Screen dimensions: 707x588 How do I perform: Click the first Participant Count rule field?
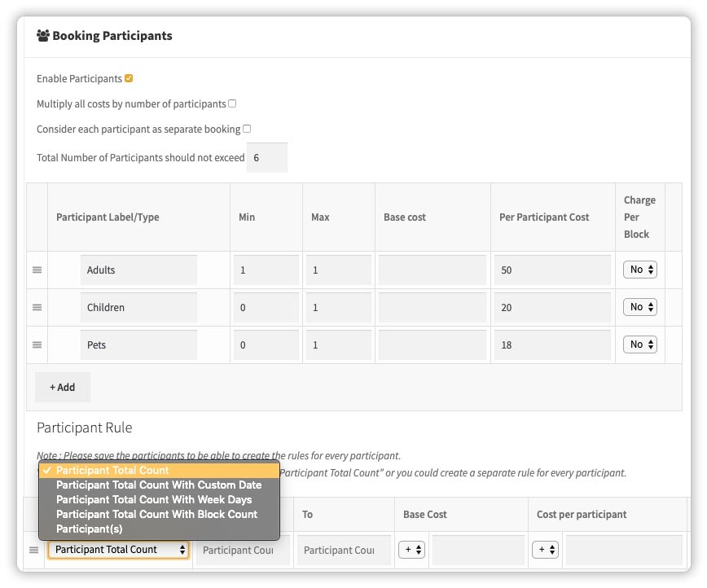[x=243, y=550]
